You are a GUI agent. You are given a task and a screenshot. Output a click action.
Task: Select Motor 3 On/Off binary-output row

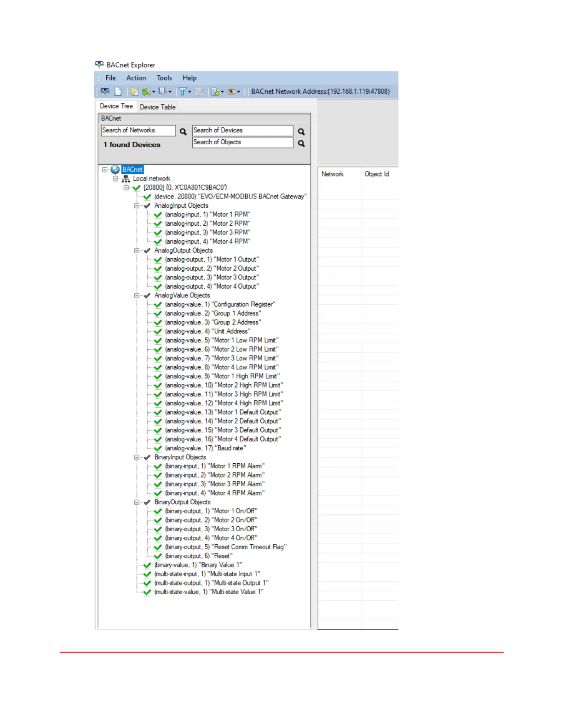pyautogui.click(x=211, y=529)
